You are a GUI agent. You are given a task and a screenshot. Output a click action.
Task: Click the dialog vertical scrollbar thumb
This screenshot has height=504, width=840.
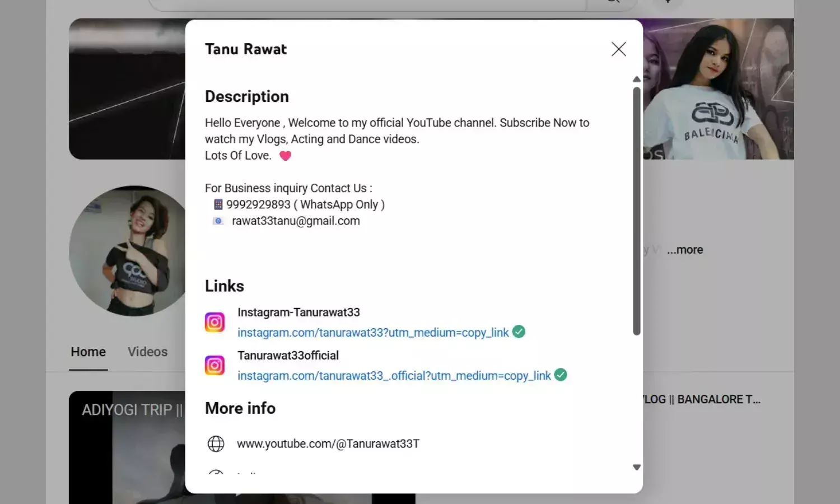tap(637, 211)
